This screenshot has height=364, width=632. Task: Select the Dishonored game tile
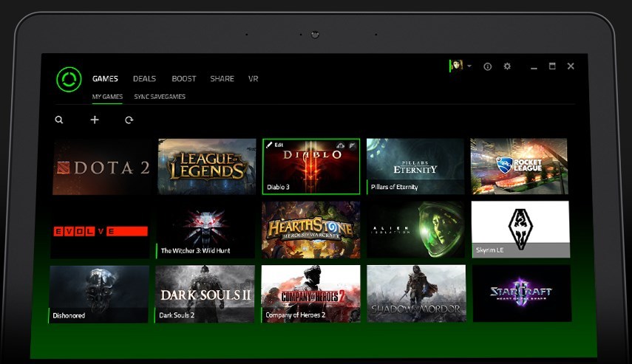(99, 295)
